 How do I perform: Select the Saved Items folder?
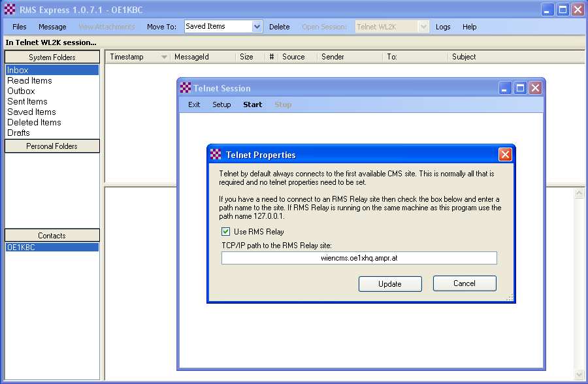[52, 112]
